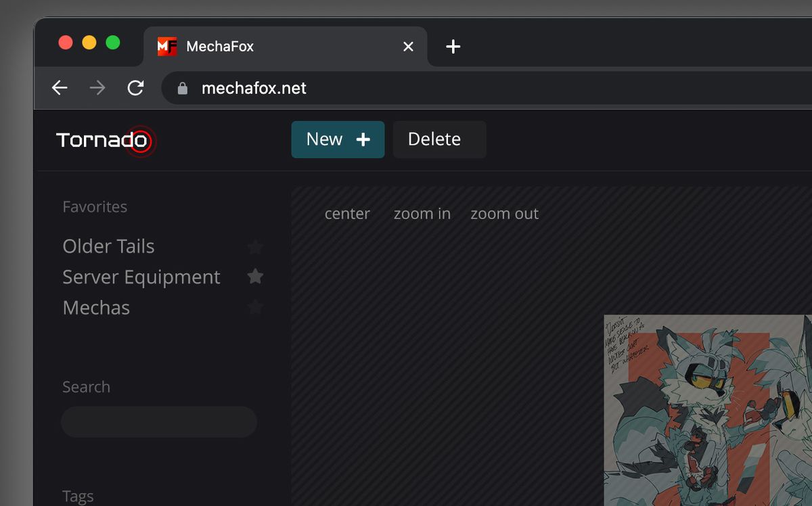
Task: Click the MechaFox tab favicon
Action: (x=167, y=47)
